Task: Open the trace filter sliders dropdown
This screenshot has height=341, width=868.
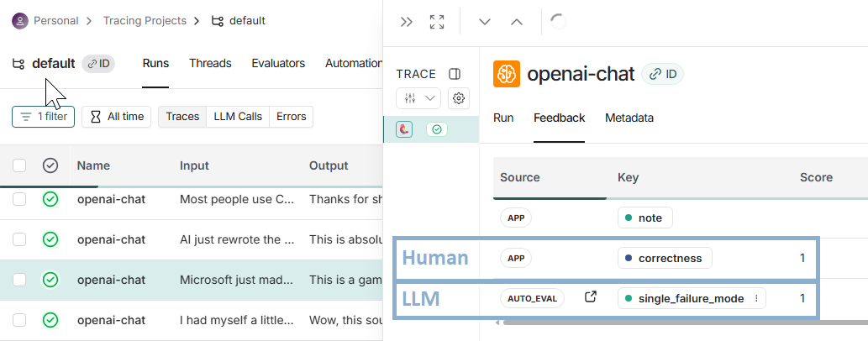Action: [x=418, y=98]
